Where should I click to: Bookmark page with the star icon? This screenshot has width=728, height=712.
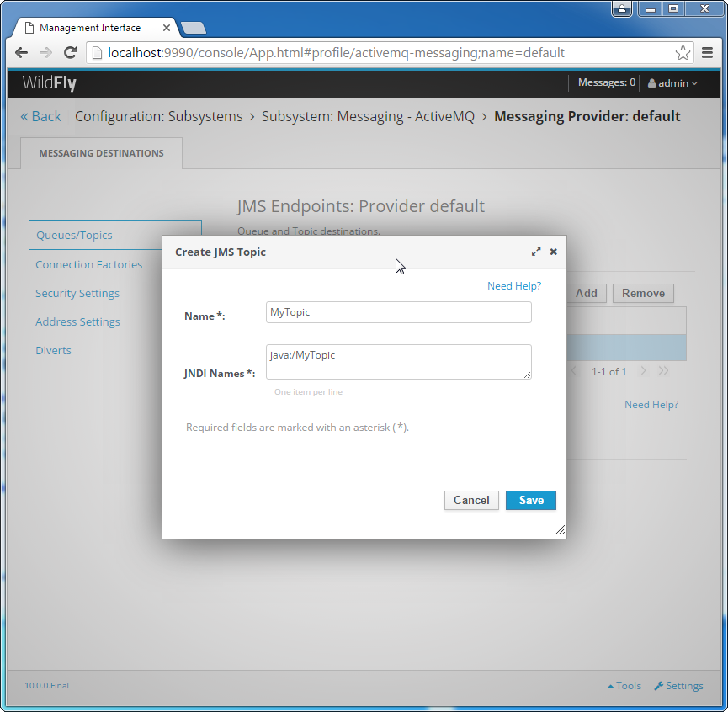683,52
